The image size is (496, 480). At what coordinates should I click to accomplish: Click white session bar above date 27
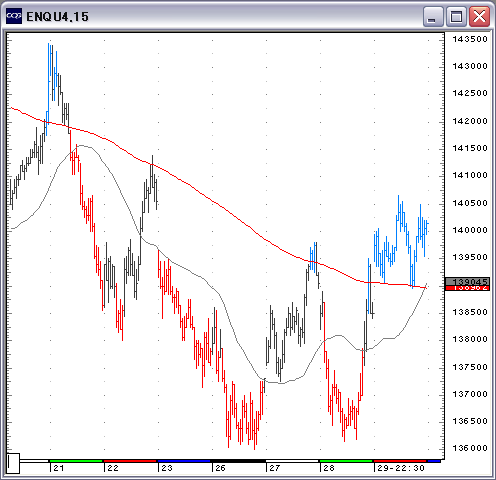point(292,461)
